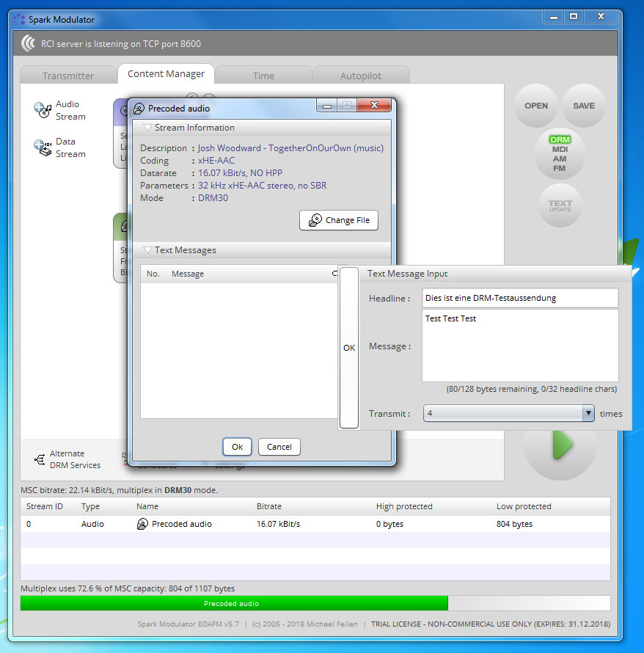Add a new Data Stream
644x653 pixels.
(x=59, y=147)
